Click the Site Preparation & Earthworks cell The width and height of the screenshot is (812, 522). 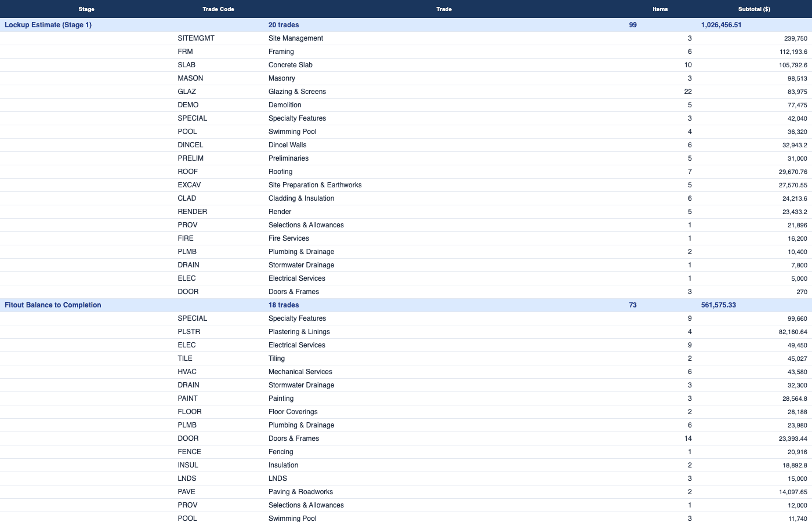point(315,185)
